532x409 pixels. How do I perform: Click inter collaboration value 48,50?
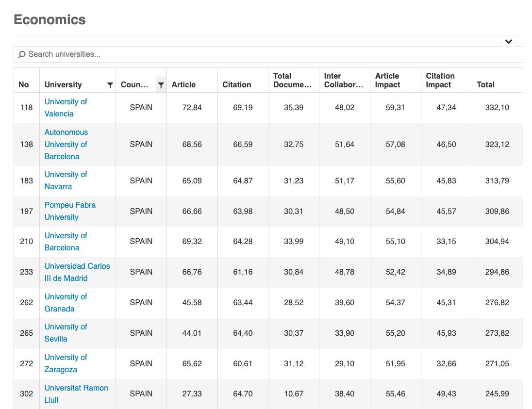coord(345,211)
